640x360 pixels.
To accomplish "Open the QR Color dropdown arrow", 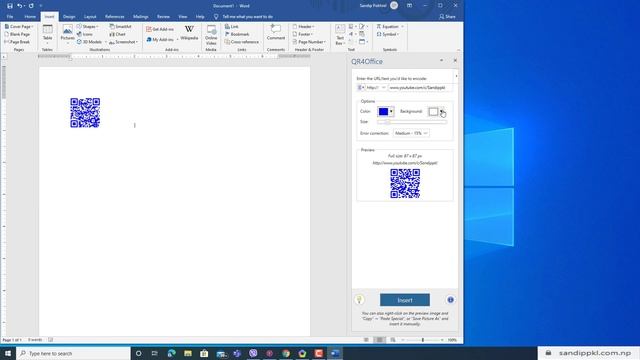I will [x=391, y=111].
